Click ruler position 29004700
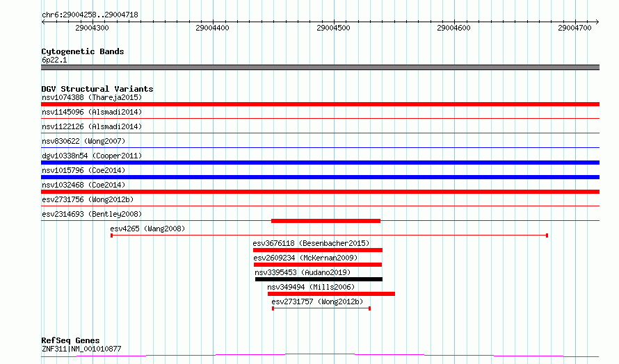Image resolution: width=619 pixels, height=364 pixels. coord(574,28)
